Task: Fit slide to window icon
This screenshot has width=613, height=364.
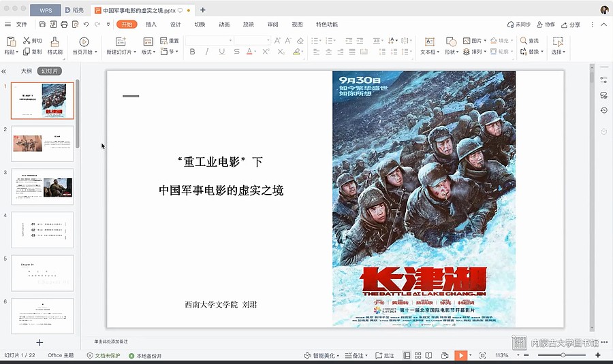Action: click(x=482, y=355)
